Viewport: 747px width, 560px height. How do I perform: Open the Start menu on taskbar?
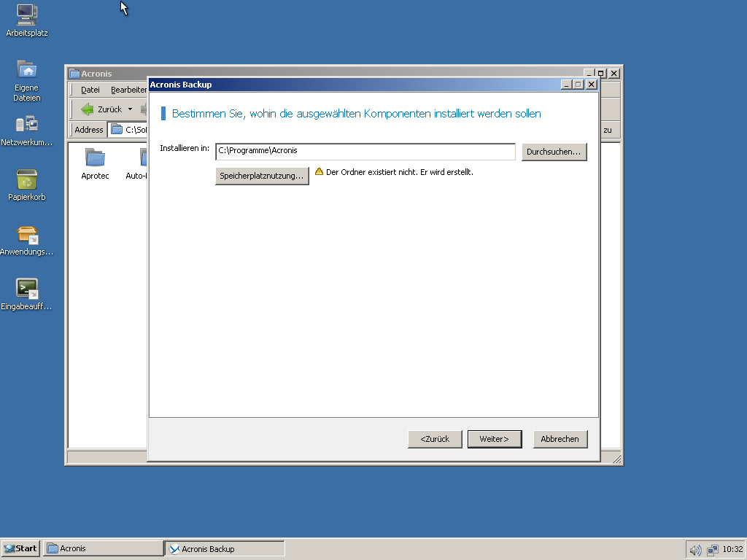(x=20, y=548)
